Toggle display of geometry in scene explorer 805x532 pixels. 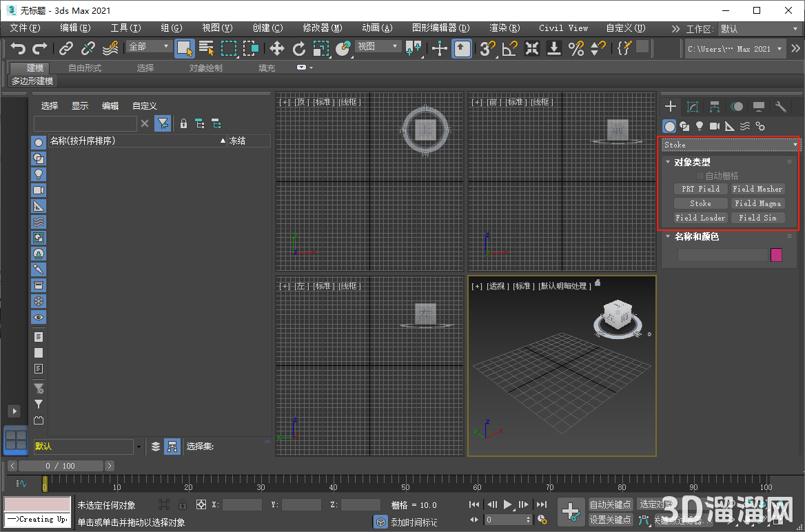39,142
